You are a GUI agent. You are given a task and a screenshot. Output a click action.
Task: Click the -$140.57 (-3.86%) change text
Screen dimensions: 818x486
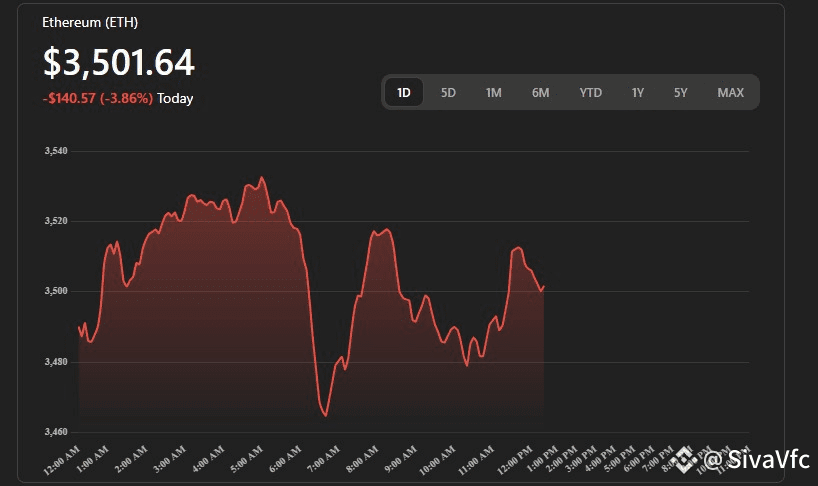pyautogui.click(x=98, y=99)
